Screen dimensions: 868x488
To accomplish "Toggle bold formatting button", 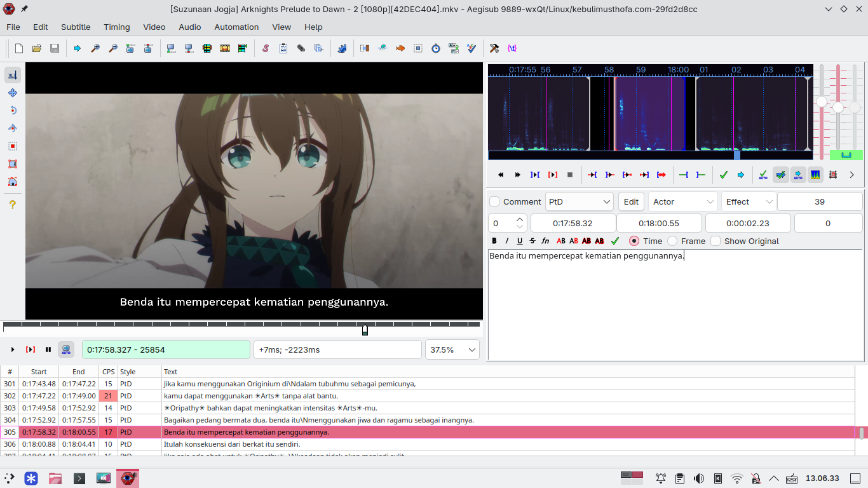I will (x=494, y=241).
